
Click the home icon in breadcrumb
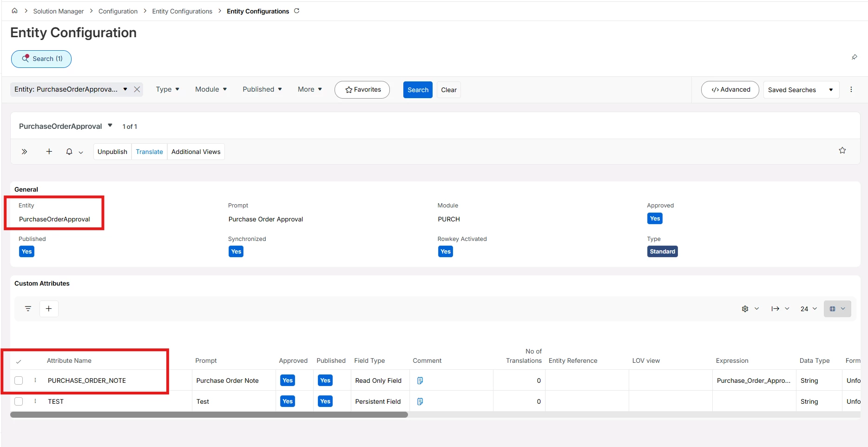tap(14, 11)
